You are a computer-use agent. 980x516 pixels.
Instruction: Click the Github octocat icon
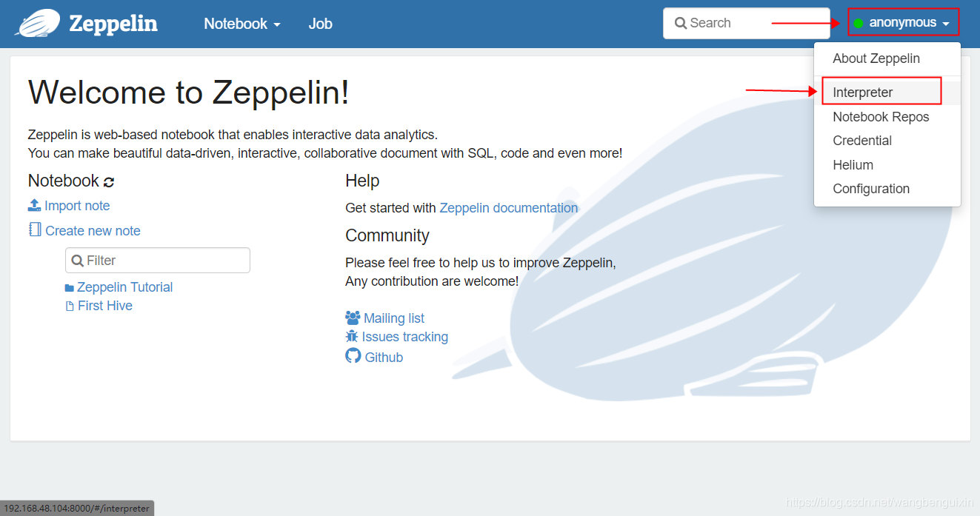coord(353,356)
